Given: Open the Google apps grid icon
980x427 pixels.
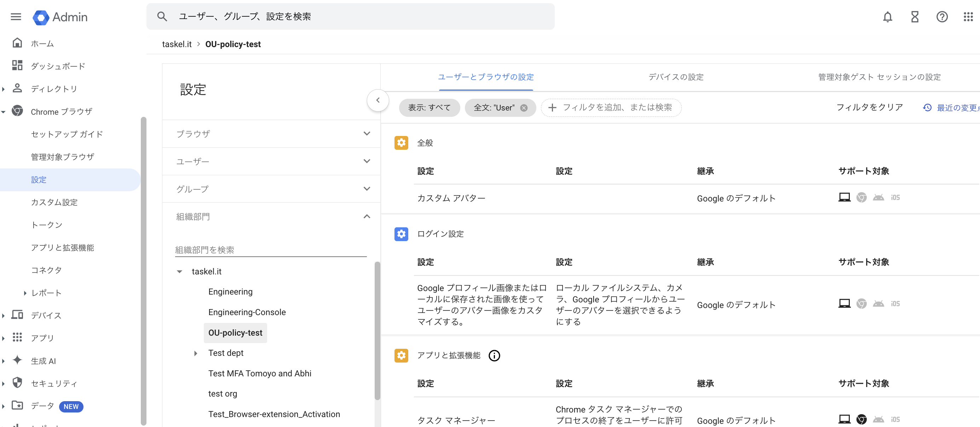Looking at the screenshot, I should [968, 17].
